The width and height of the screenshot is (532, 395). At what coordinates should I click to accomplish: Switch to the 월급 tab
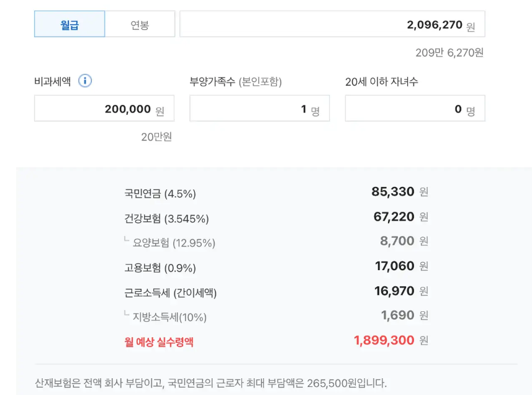(x=69, y=24)
